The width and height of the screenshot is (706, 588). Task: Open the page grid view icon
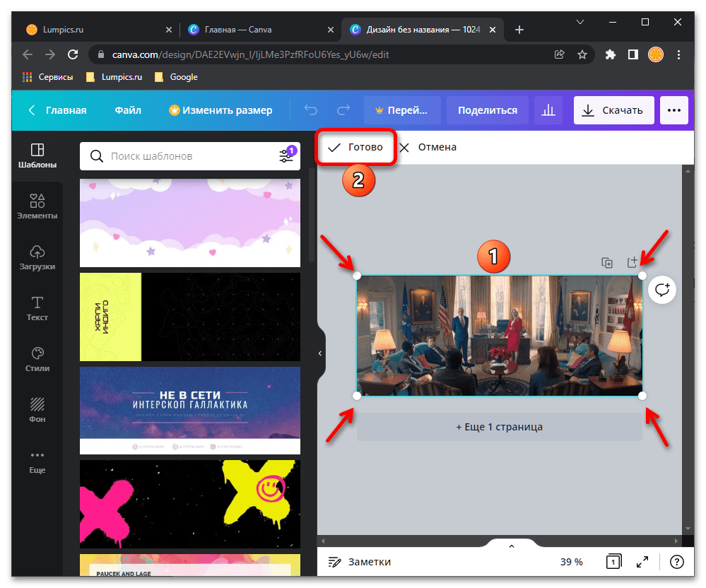click(613, 561)
